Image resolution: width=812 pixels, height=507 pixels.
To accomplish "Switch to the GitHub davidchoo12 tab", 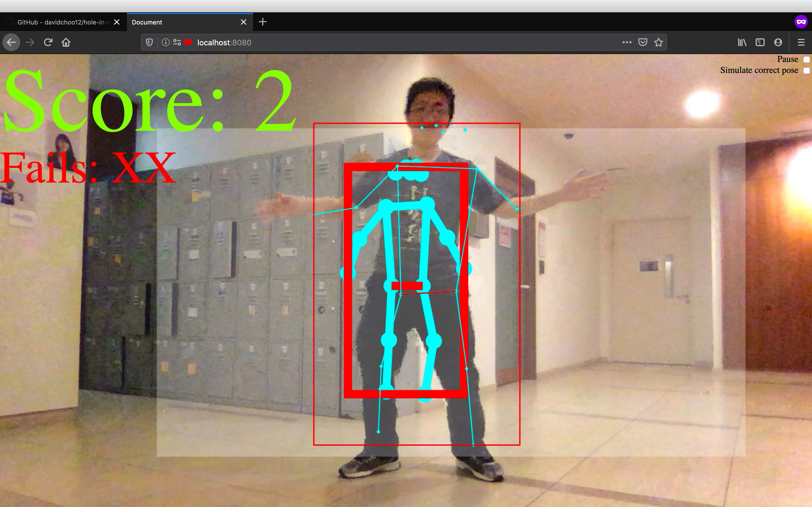I will 63,23.
